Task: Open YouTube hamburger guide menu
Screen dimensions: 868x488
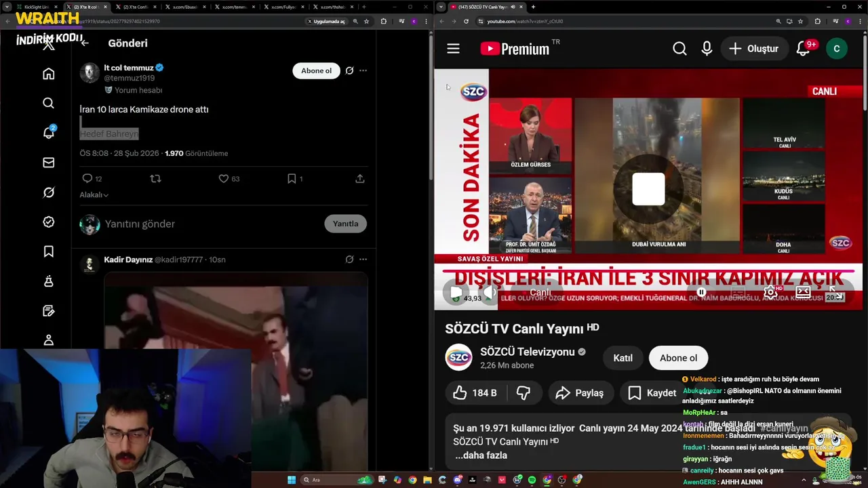Action: tap(453, 49)
